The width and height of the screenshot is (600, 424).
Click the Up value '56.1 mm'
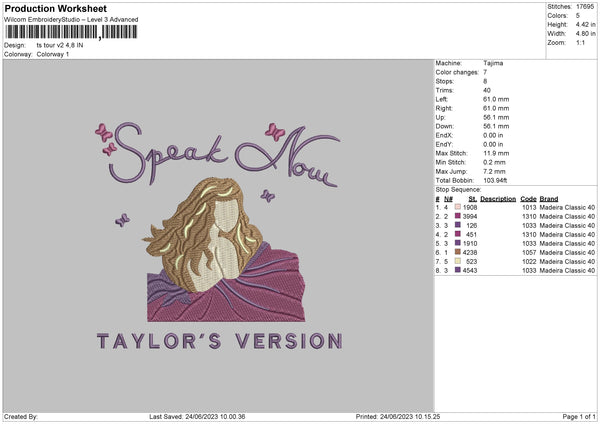[x=496, y=117]
